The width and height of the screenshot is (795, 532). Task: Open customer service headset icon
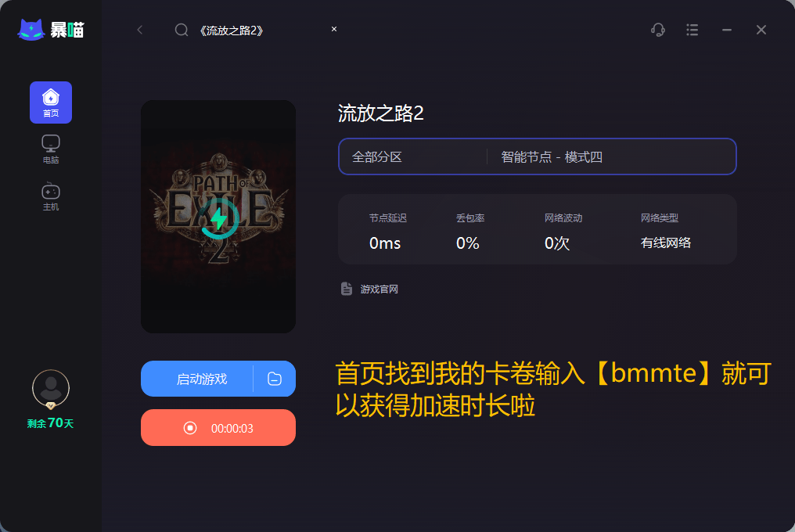coord(658,30)
